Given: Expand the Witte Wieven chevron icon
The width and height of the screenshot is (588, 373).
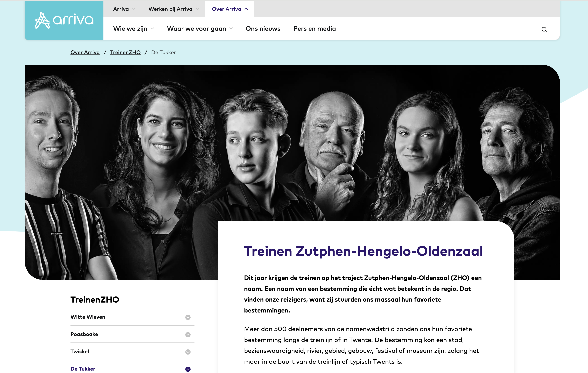Looking at the screenshot, I should (x=188, y=317).
